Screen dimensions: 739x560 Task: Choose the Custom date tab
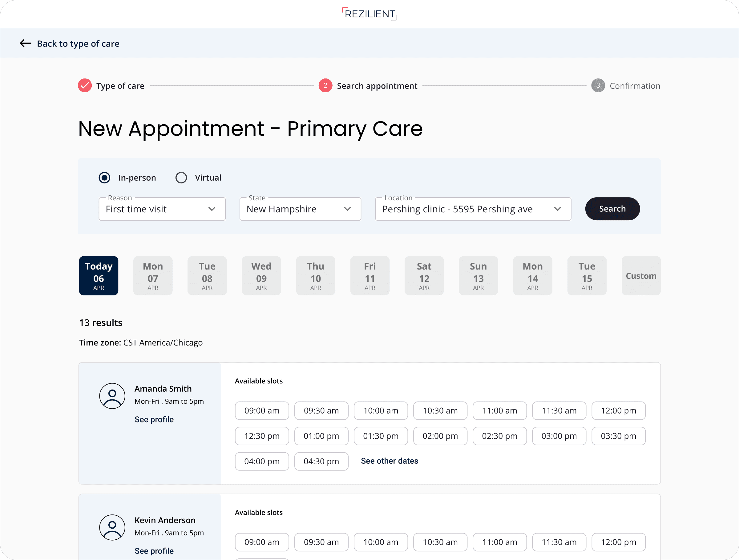pos(641,276)
